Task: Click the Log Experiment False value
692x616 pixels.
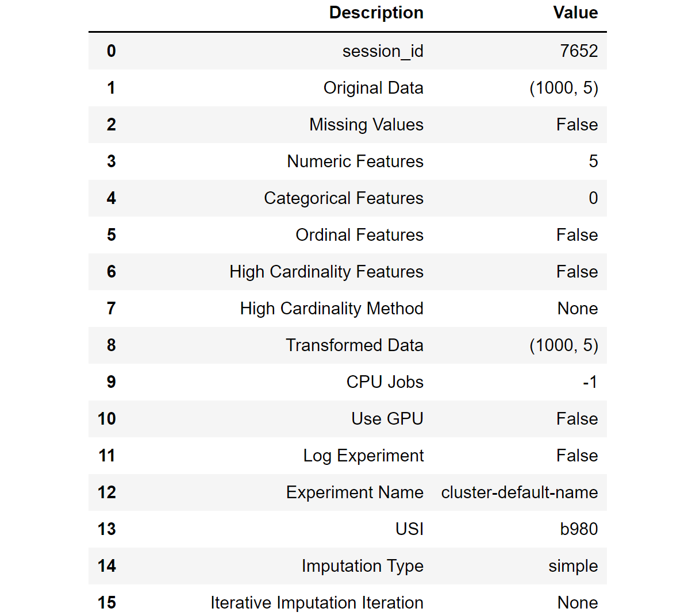Action: pyautogui.click(x=577, y=456)
